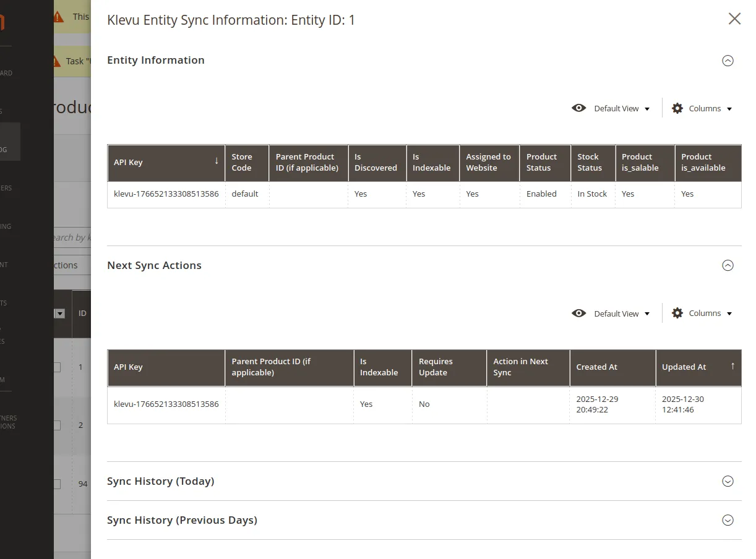Click gear icon in Entity Information toolbar
Screen dimensions: 756x559
(677, 108)
